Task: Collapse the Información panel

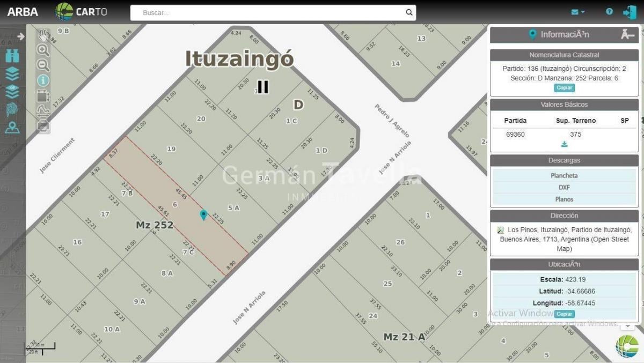Action: 627,34
